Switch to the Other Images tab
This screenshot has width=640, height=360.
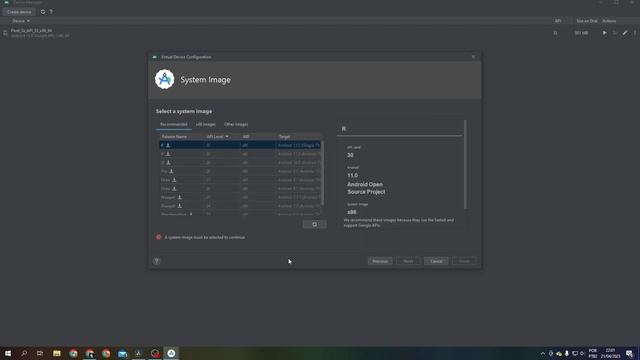236,124
